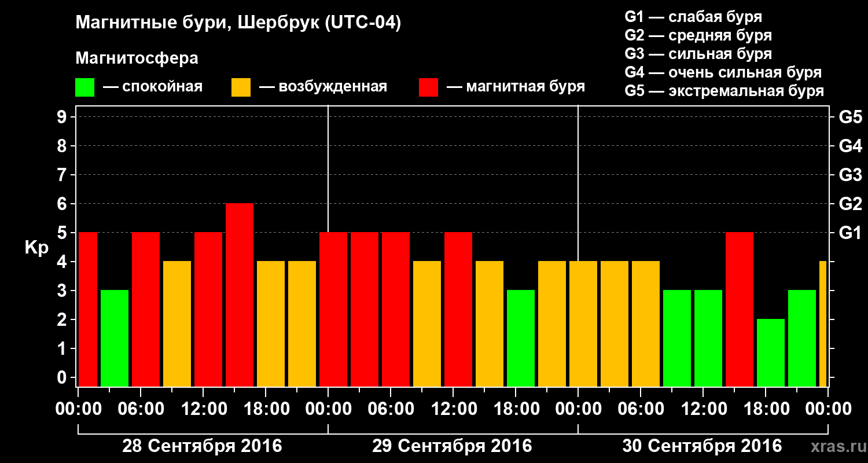Click the orange bar for 03:00–06:00 on 30 Сентября
The image size is (868, 463).
coord(615,324)
